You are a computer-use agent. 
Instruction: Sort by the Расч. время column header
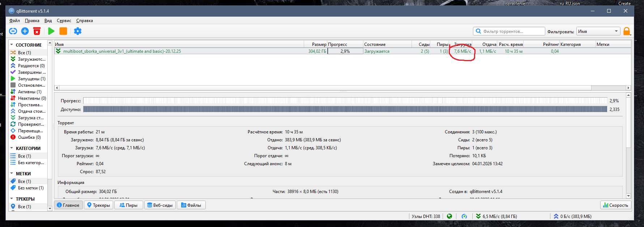[x=511, y=44]
